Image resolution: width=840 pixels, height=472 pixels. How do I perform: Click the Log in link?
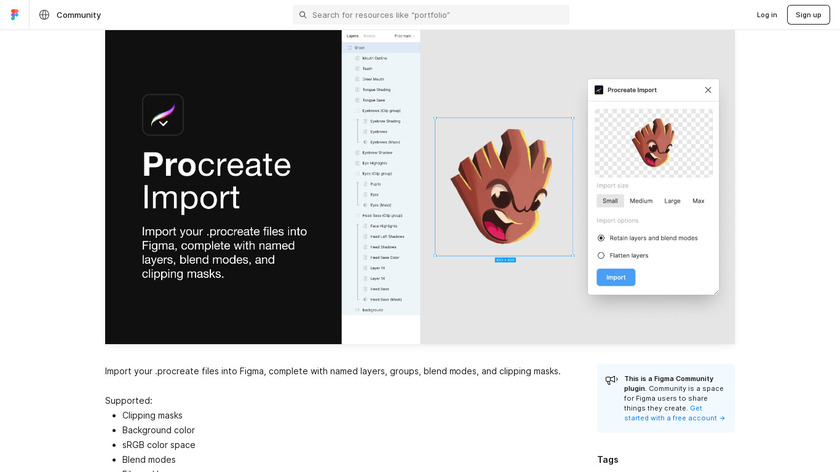(x=767, y=15)
